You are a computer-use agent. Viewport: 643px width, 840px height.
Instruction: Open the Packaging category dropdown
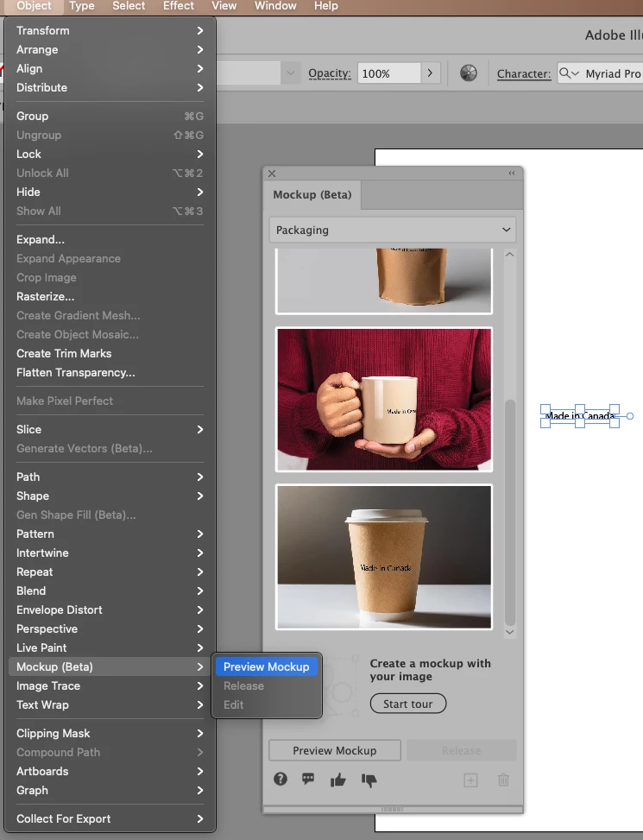click(393, 230)
